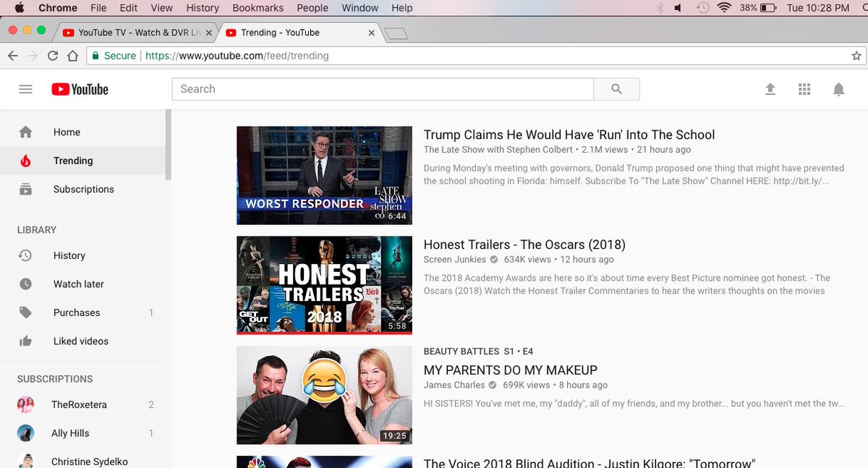Open the hamburger guide menu
868x468 pixels.
coord(25,89)
